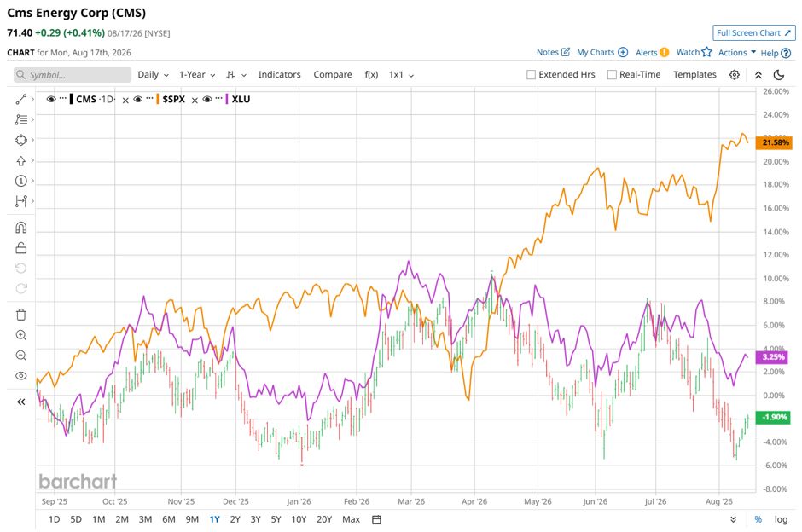Screen dimensions: 802x532
Task: Click the redo arrow icon
Action: [x=21, y=289]
